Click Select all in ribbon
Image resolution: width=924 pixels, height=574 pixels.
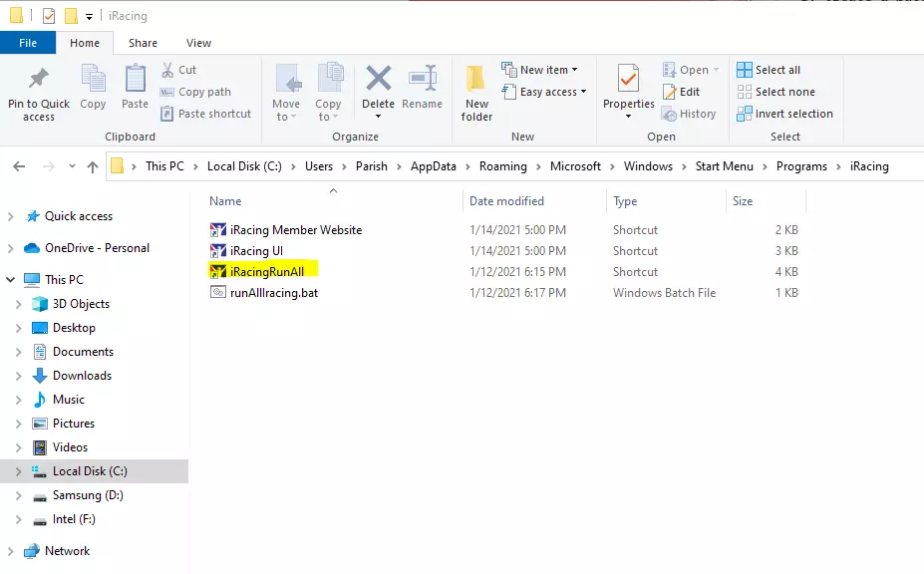point(769,70)
